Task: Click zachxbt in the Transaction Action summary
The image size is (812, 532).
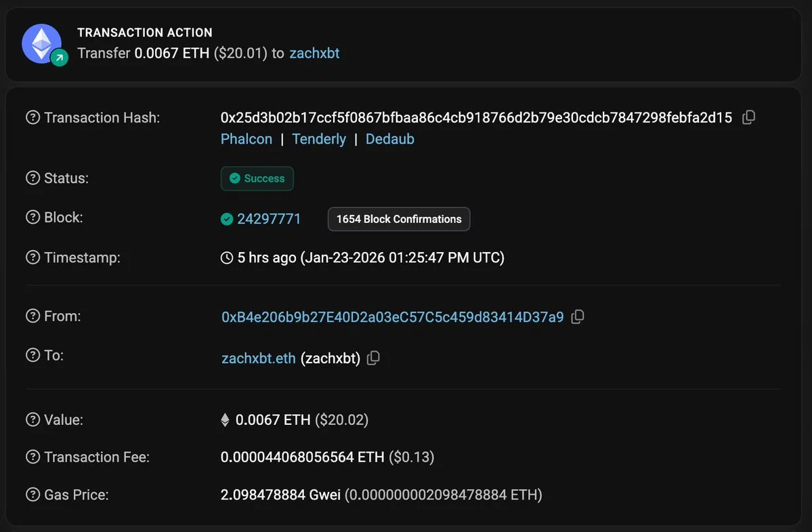Action: tap(314, 53)
